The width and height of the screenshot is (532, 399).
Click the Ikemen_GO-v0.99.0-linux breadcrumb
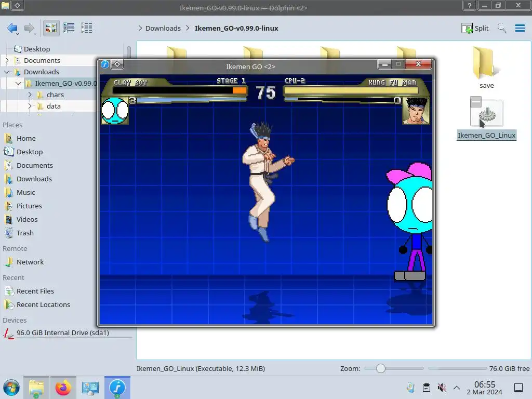pos(236,28)
